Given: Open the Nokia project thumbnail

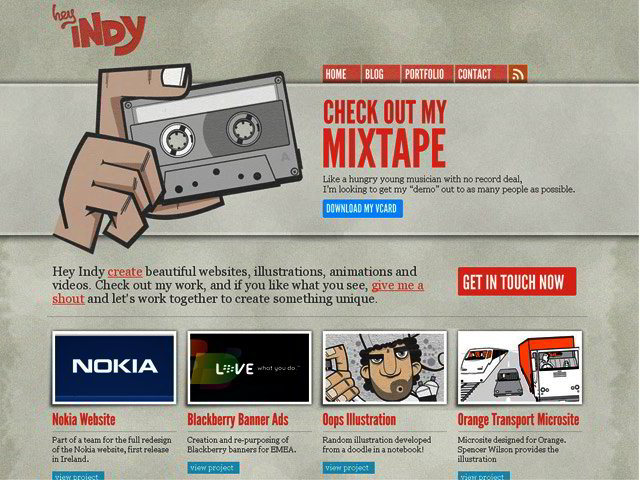Looking at the screenshot, I should coord(114,367).
